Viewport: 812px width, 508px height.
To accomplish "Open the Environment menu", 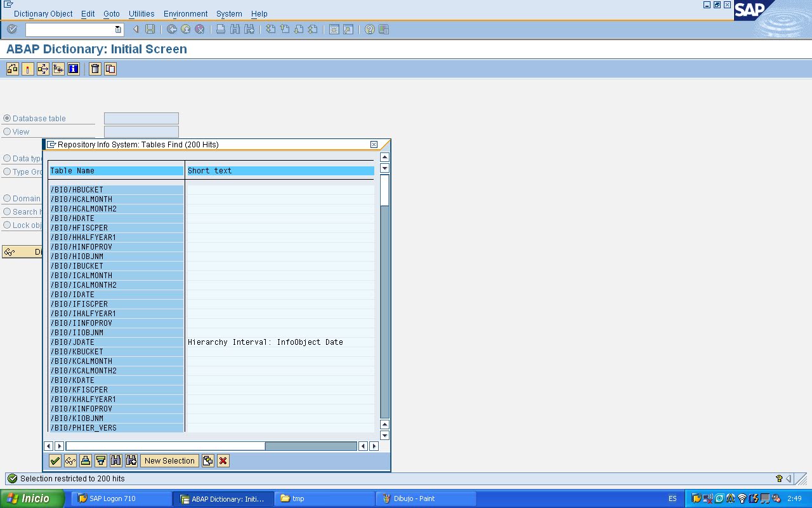I will click(x=185, y=13).
